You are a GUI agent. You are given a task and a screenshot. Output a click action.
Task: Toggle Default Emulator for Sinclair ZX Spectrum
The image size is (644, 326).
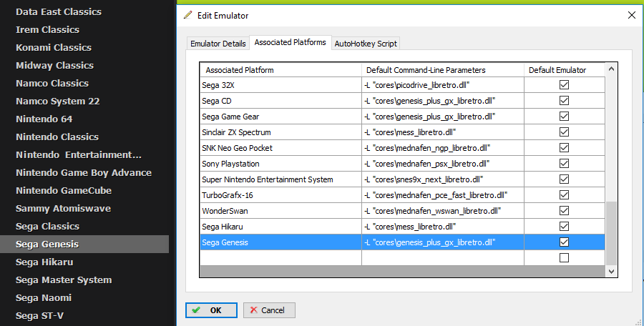[x=565, y=132]
